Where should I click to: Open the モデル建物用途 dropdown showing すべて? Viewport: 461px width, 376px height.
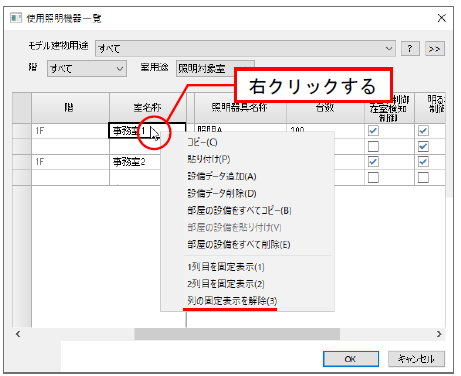[245, 49]
